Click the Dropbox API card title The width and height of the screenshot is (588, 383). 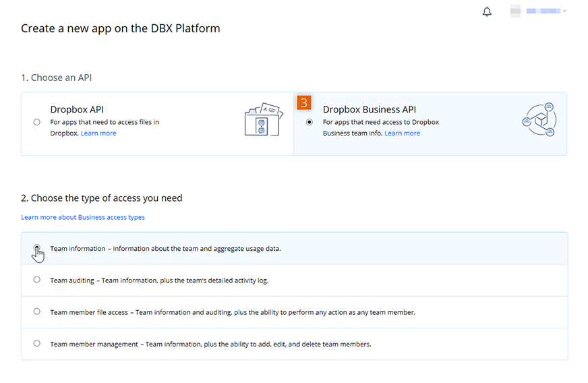click(77, 109)
